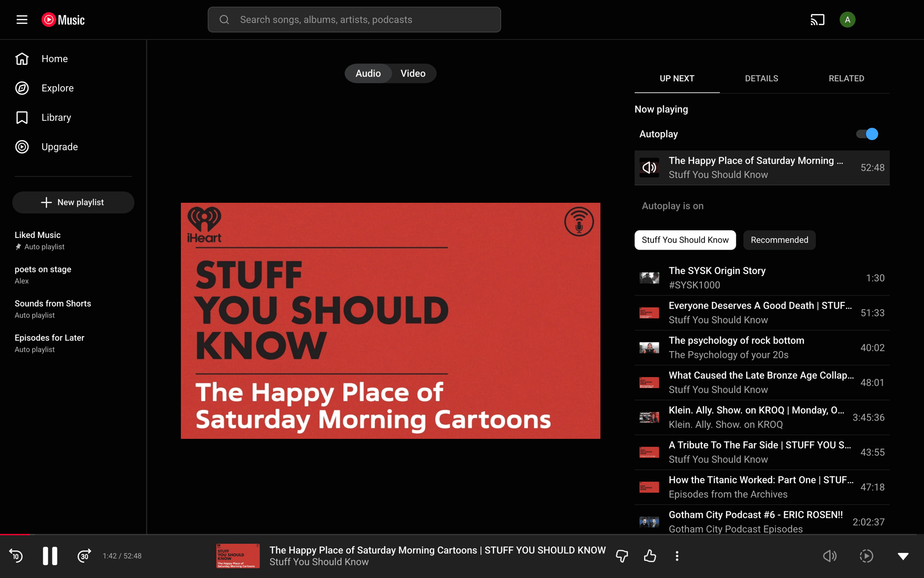Click the large episode artwork
This screenshot has width=924, height=578.
[x=390, y=321]
